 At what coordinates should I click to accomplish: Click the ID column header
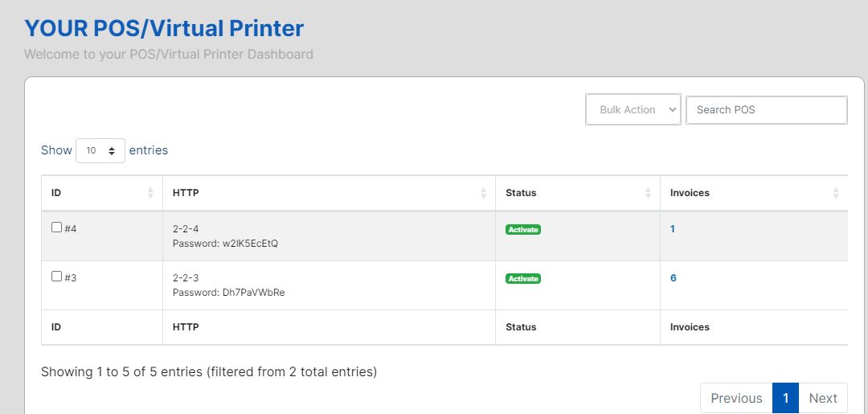[56, 193]
